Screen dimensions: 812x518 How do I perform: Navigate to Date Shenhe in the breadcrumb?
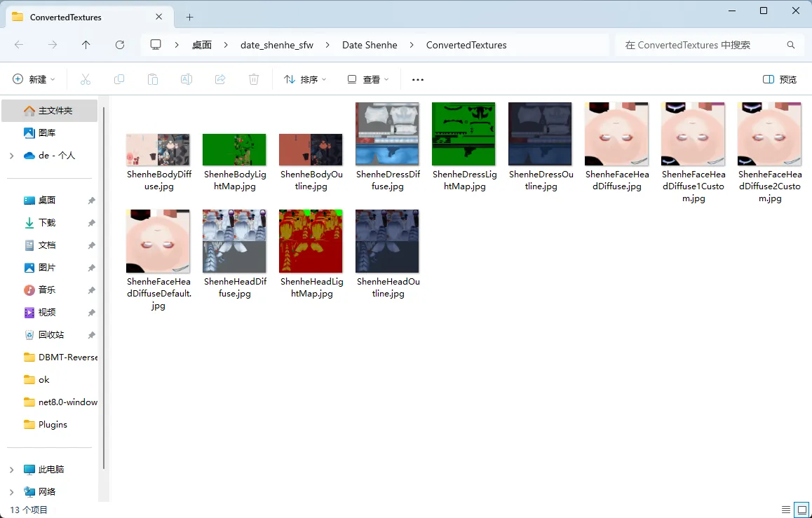point(370,45)
